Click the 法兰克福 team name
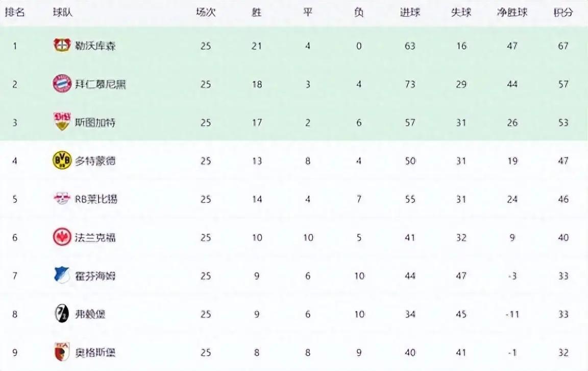This screenshot has width=588, height=371. tap(95, 237)
